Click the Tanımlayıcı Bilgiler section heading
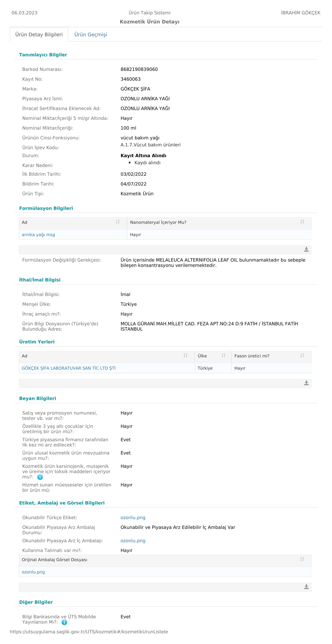The image size is (332, 644). (43, 55)
